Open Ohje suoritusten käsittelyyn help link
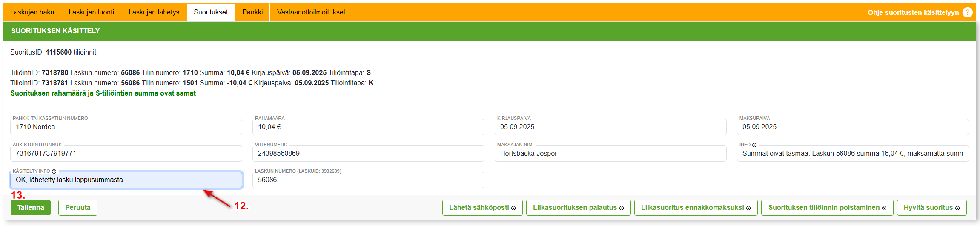 pyautogui.click(x=913, y=13)
